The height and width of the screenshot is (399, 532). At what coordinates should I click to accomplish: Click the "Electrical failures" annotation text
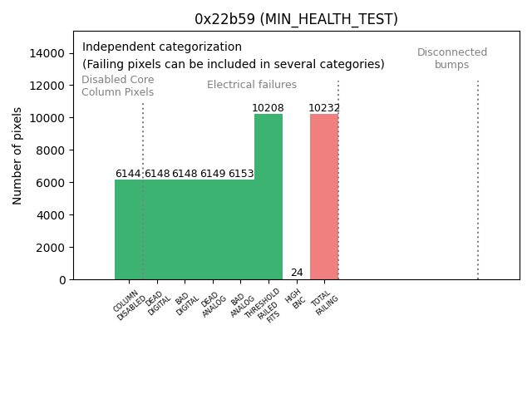coord(252,85)
